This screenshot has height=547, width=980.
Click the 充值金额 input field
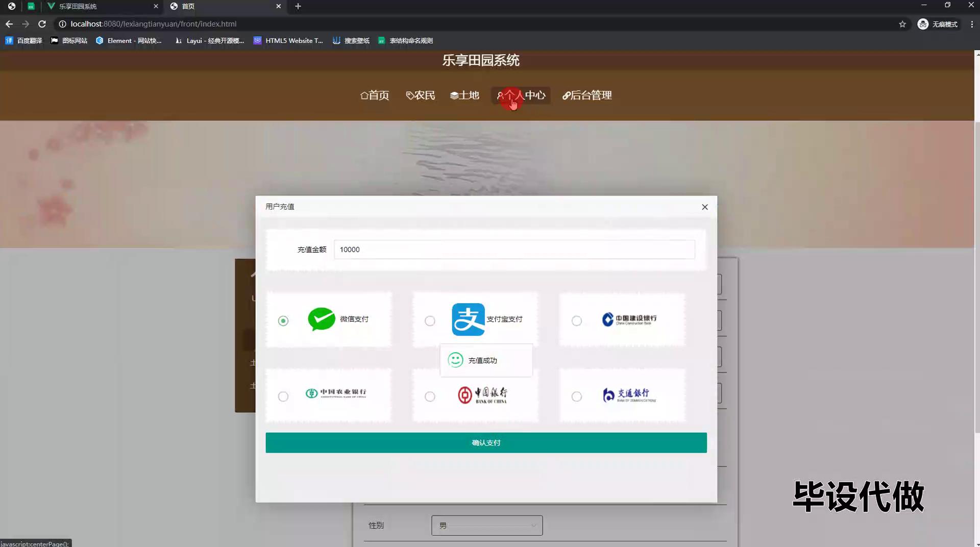click(x=513, y=250)
